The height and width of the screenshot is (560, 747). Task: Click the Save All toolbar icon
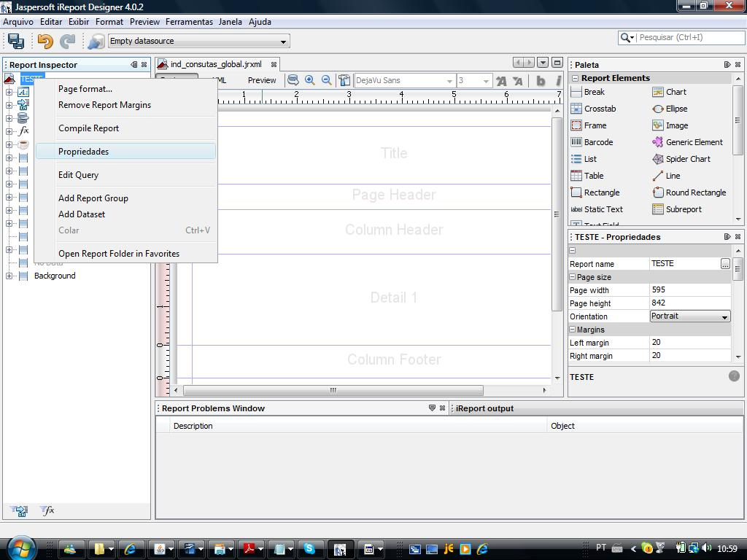click(16, 41)
